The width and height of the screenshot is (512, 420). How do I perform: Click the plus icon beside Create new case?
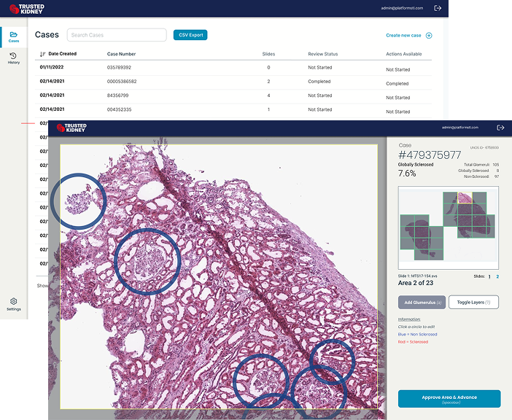click(429, 36)
